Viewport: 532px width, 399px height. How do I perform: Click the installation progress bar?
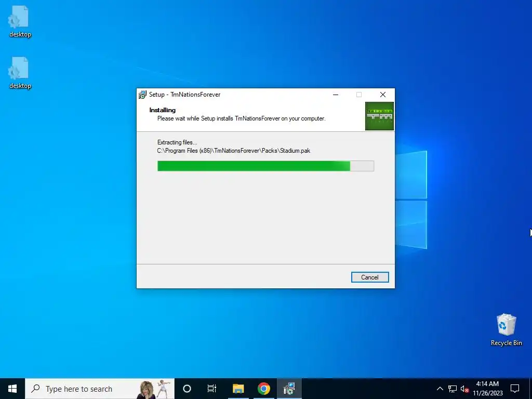click(x=265, y=166)
